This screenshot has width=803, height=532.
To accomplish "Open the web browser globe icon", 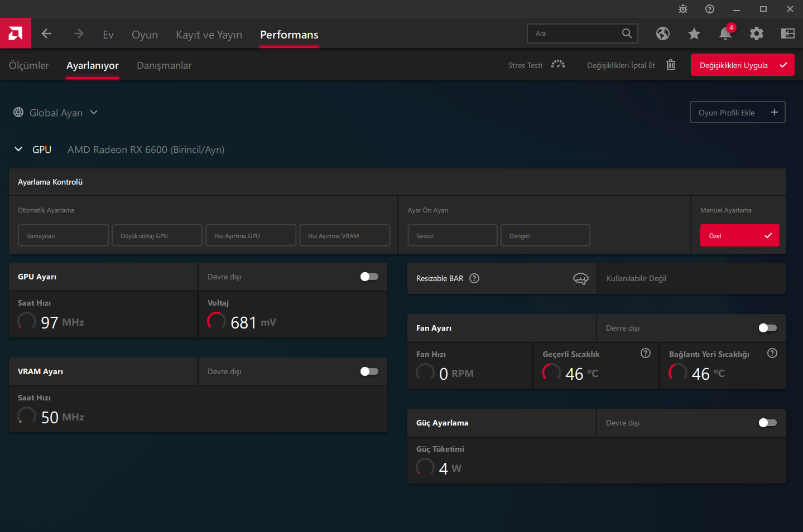I will pyautogui.click(x=662, y=34).
